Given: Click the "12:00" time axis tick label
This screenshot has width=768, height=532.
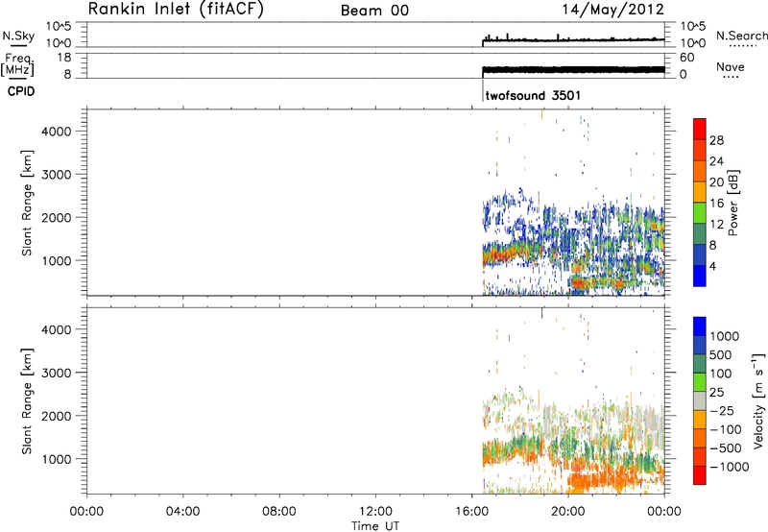Looking at the screenshot, I should coord(375,512).
